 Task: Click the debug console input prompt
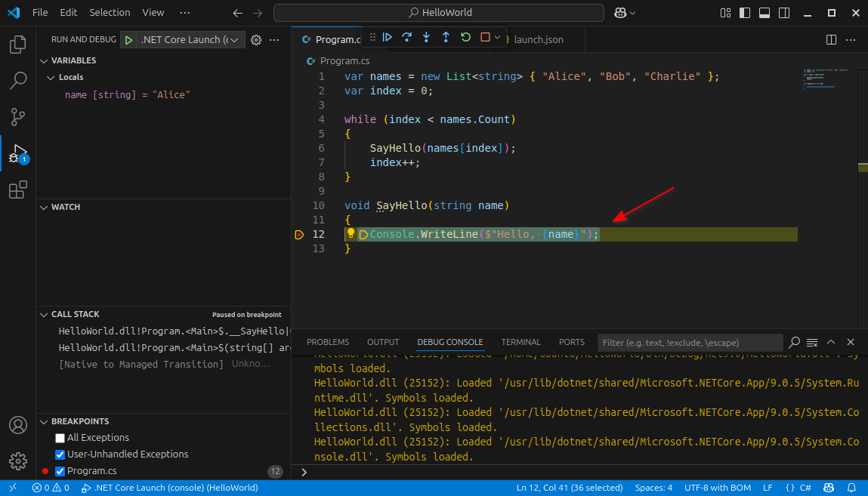coord(579,473)
